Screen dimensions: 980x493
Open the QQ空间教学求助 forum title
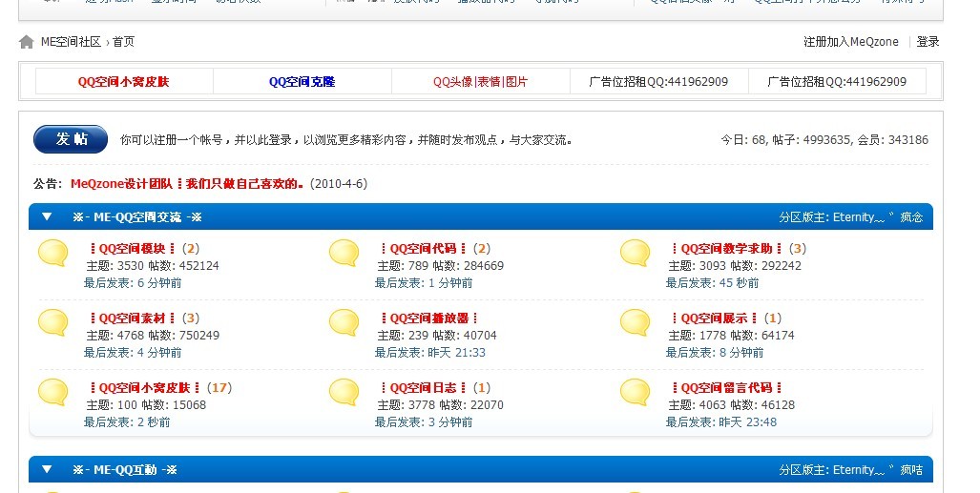[x=726, y=249]
